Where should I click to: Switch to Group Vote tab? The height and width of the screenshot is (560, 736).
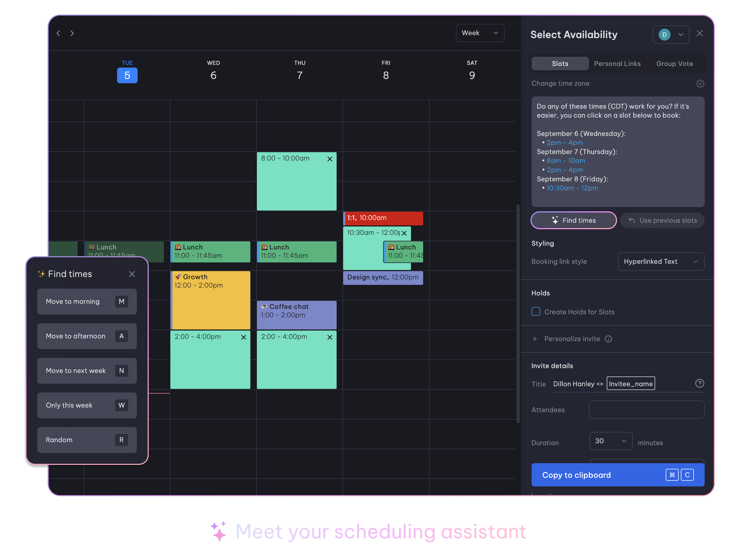(674, 64)
